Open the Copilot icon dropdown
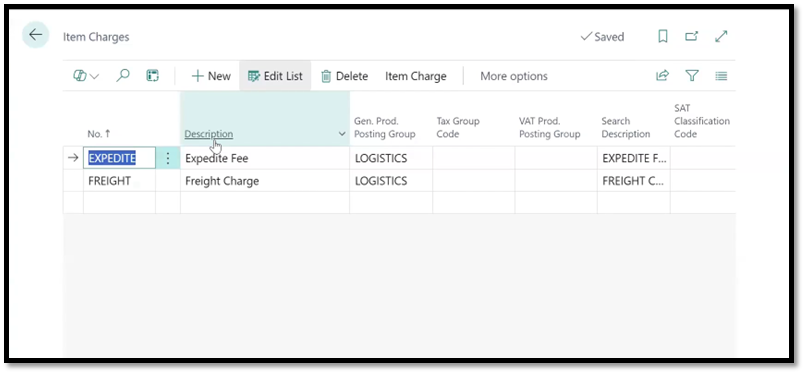 click(x=86, y=76)
